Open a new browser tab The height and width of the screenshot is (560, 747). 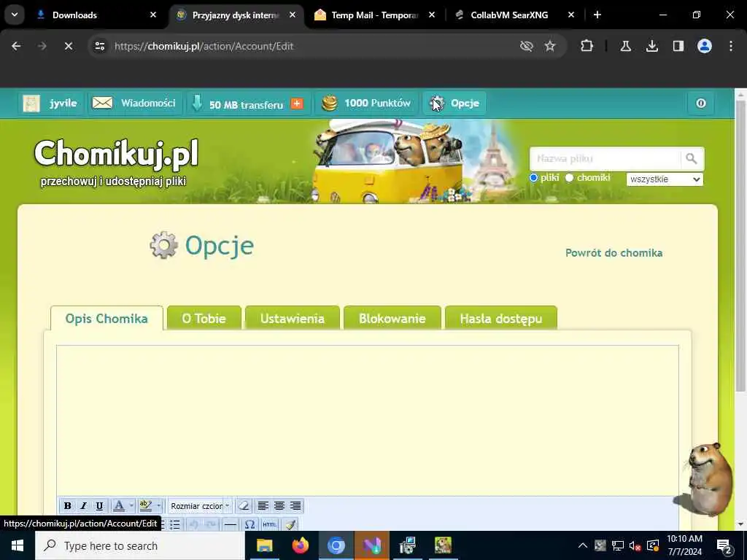(597, 15)
